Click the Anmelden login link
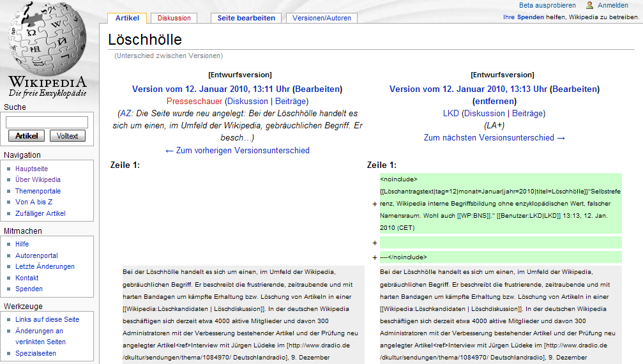This screenshot has width=643, height=364. point(612,5)
